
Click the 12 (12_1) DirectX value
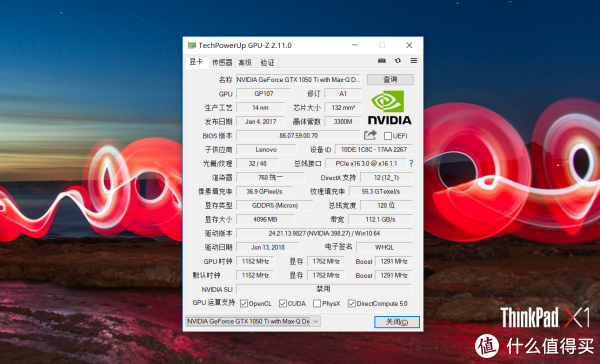tap(386, 177)
